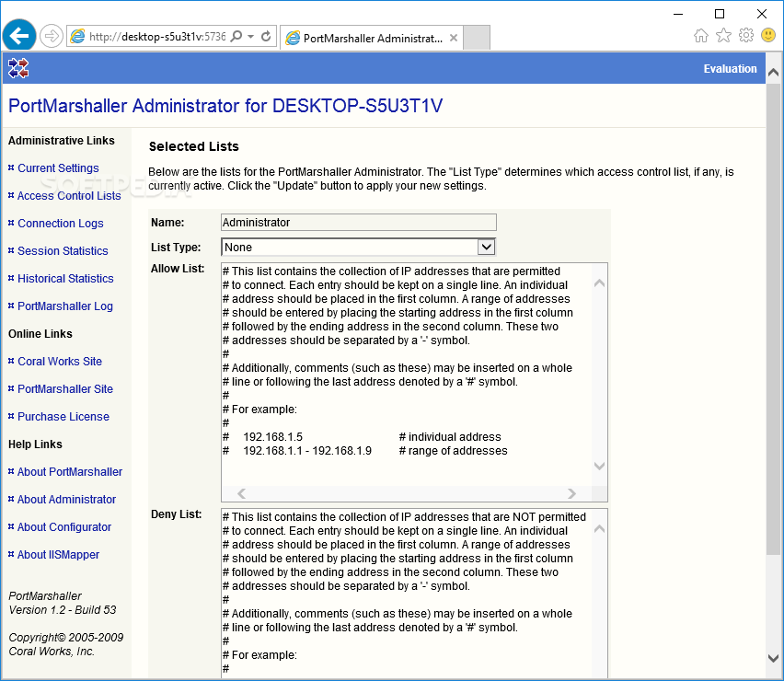
Task: Open About IISMapper help link
Action: (58, 555)
